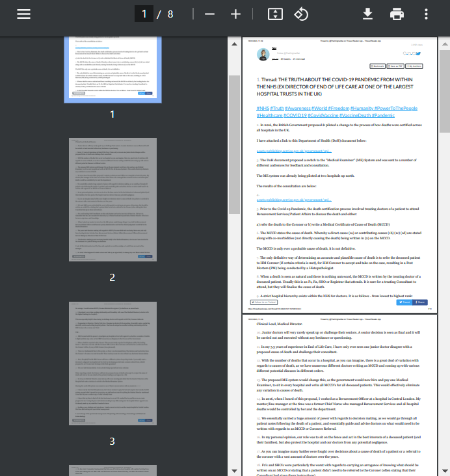Click the document scroll down arrow
450x476 pixels.
point(445,471)
